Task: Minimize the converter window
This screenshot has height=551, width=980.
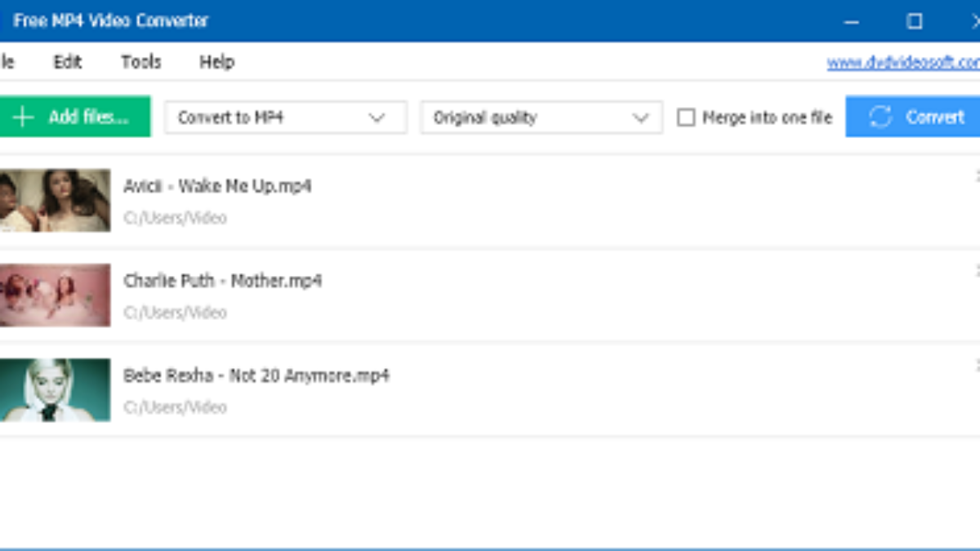Action: [x=851, y=21]
